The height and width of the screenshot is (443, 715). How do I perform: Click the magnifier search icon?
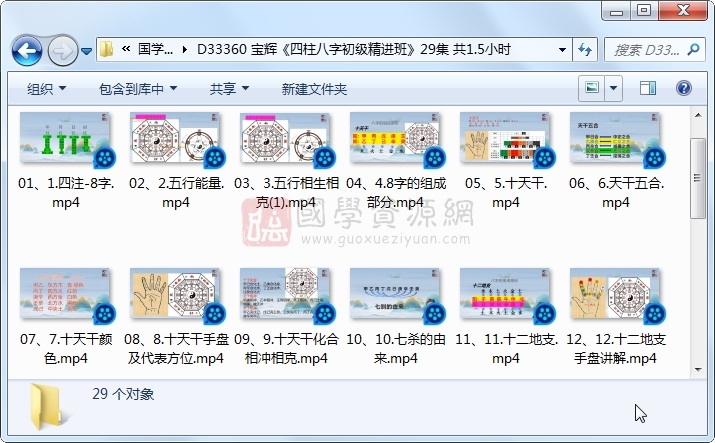coord(694,49)
